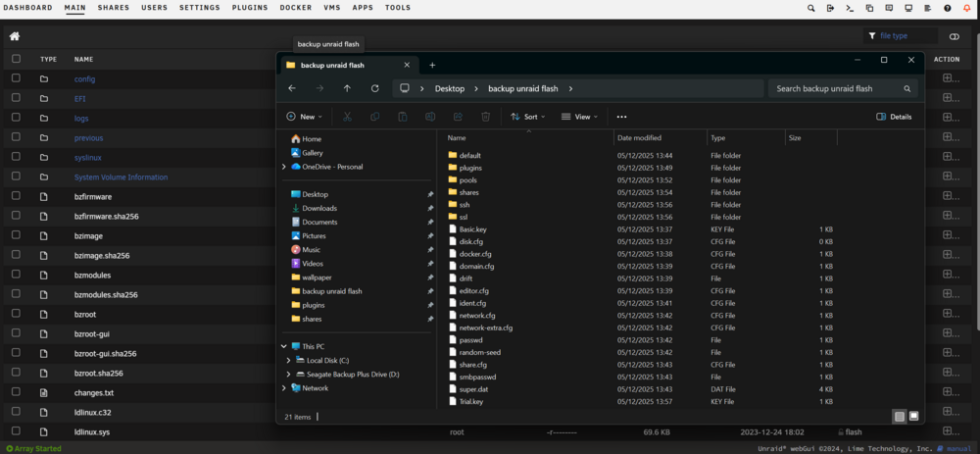Click the Details button in Explorer
The height and width of the screenshot is (454, 980).
point(895,117)
